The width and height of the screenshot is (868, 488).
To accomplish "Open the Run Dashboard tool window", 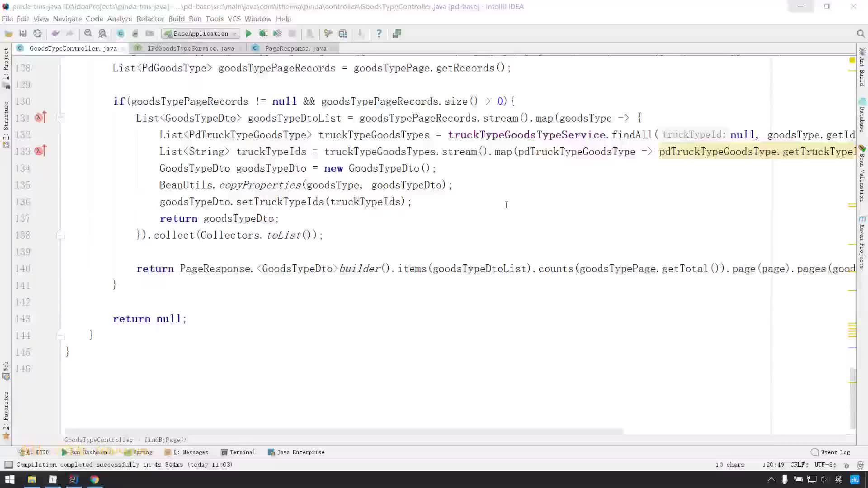I will [x=86, y=452].
